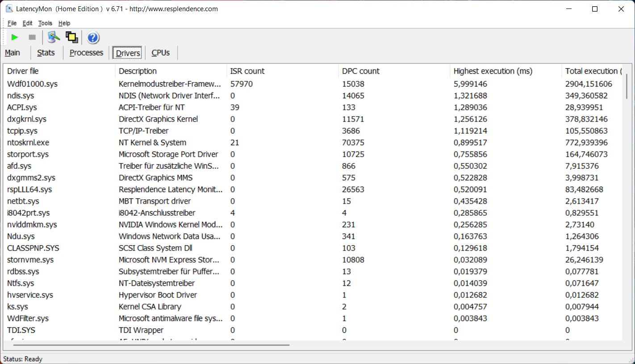Screen dimensions: 635x364
Task: Select the ntoskrnl.exe driver row
Action: click(x=313, y=142)
